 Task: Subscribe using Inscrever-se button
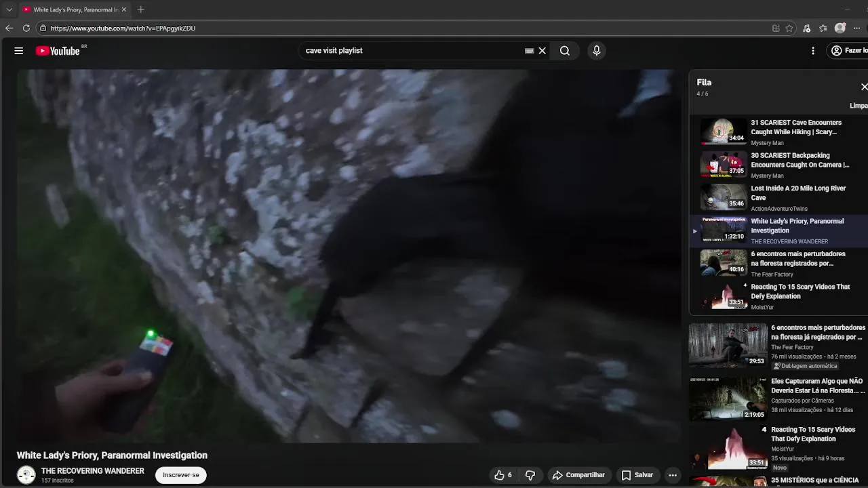[x=181, y=475]
